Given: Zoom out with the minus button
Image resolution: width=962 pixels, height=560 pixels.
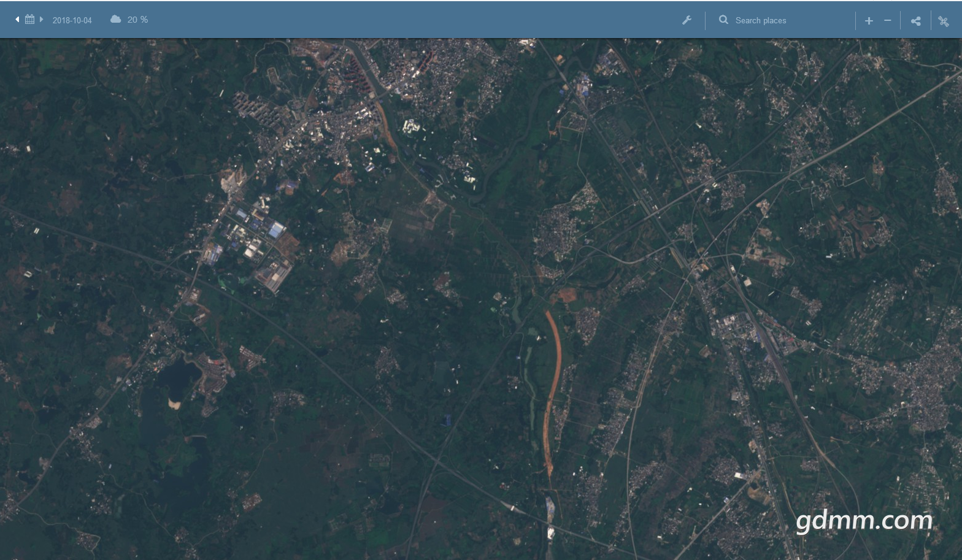Looking at the screenshot, I should pos(887,20).
